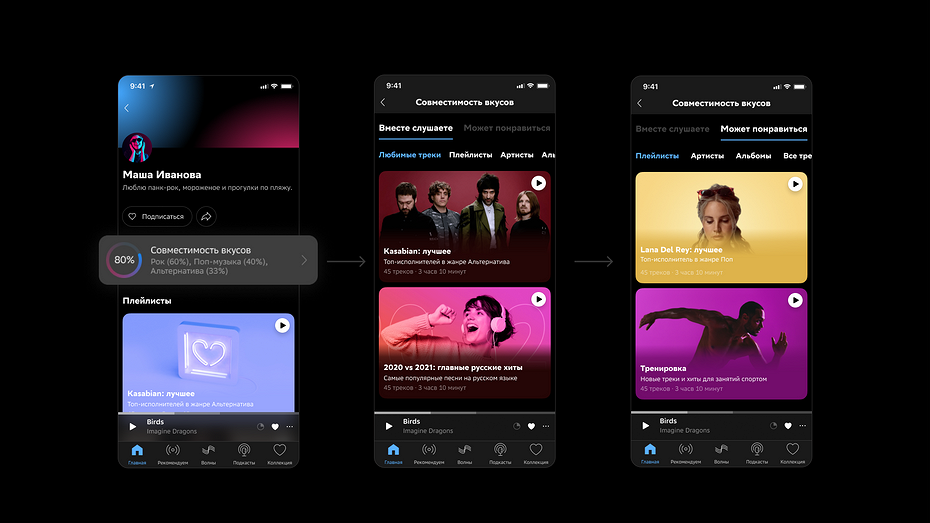This screenshot has height=523, width=930.
Task: Go back from Маша Иванова profile screen
Action: [126, 108]
